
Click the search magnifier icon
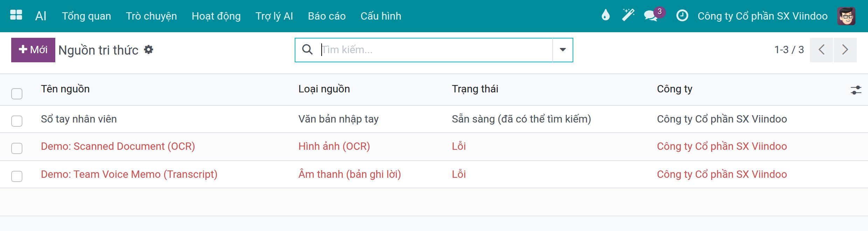pyautogui.click(x=307, y=50)
